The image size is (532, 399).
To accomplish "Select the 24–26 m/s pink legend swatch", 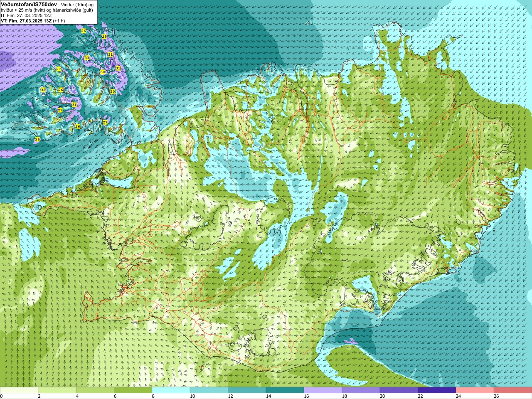I will click(475, 390).
